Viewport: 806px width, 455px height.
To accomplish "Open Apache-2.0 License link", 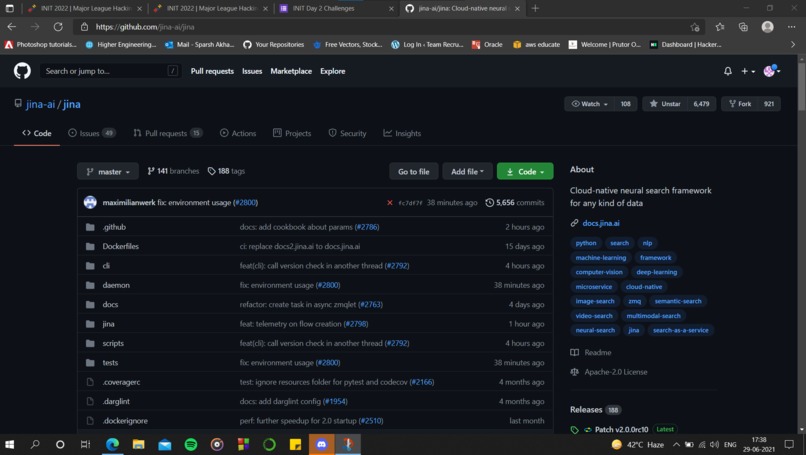I will (x=609, y=372).
